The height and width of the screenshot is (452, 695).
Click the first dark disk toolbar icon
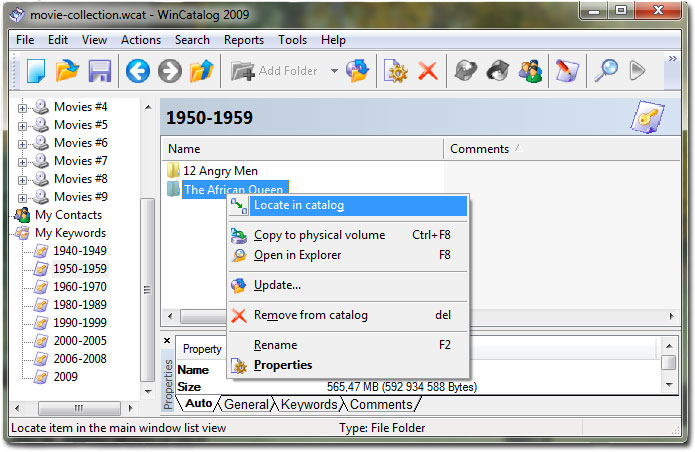click(466, 71)
